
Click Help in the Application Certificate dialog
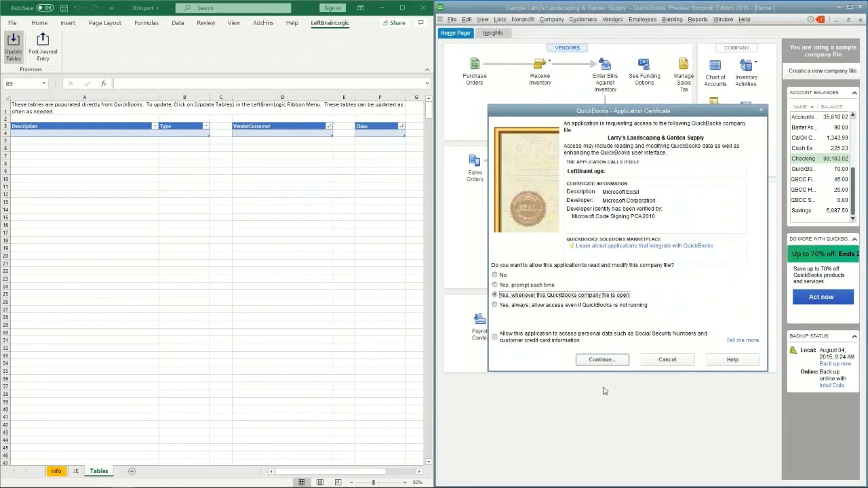(x=732, y=359)
